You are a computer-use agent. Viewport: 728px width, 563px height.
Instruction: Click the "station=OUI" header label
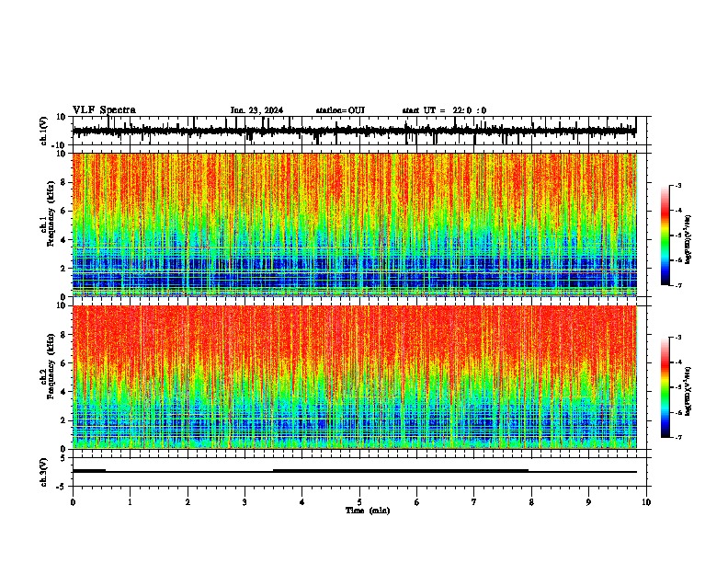(340, 110)
